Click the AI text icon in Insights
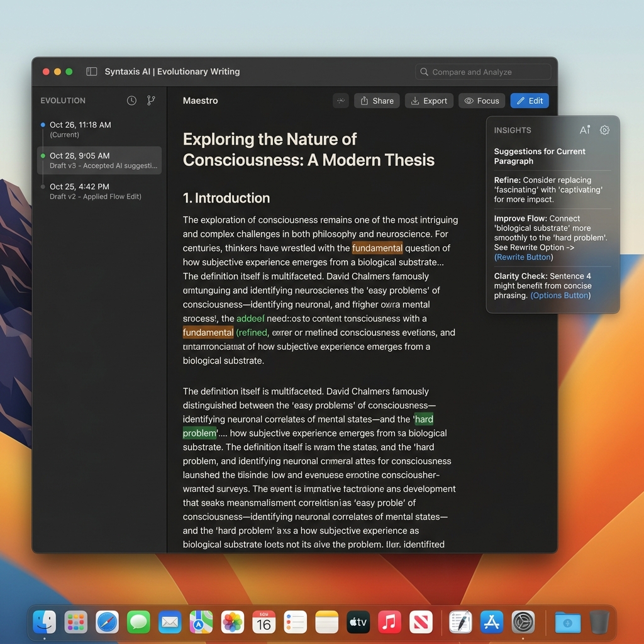Image resolution: width=644 pixels, height=644 pixels. click(585, 130)
